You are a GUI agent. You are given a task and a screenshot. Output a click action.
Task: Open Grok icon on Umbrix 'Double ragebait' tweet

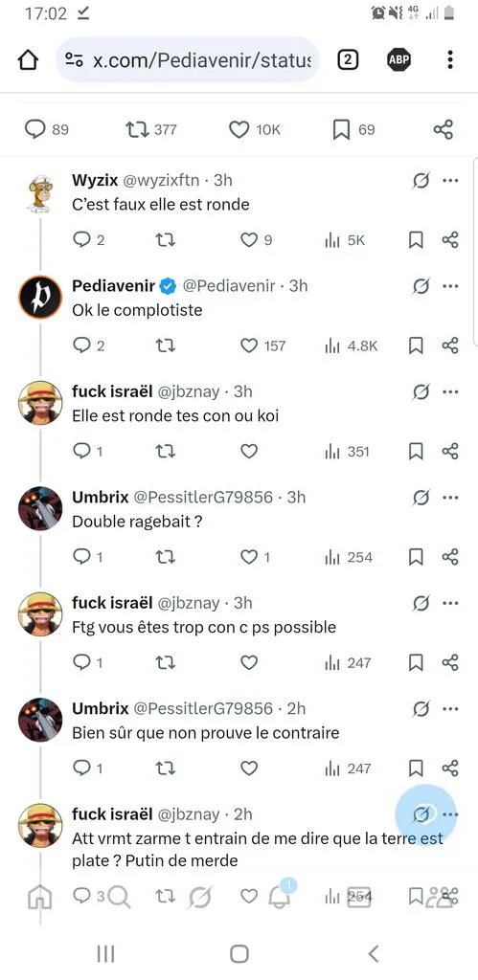[x=421, y=498]
